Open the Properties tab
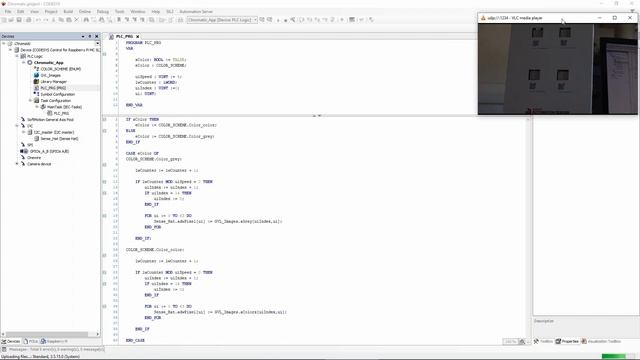This screenshot has height=360, width=640. [567, 341]
